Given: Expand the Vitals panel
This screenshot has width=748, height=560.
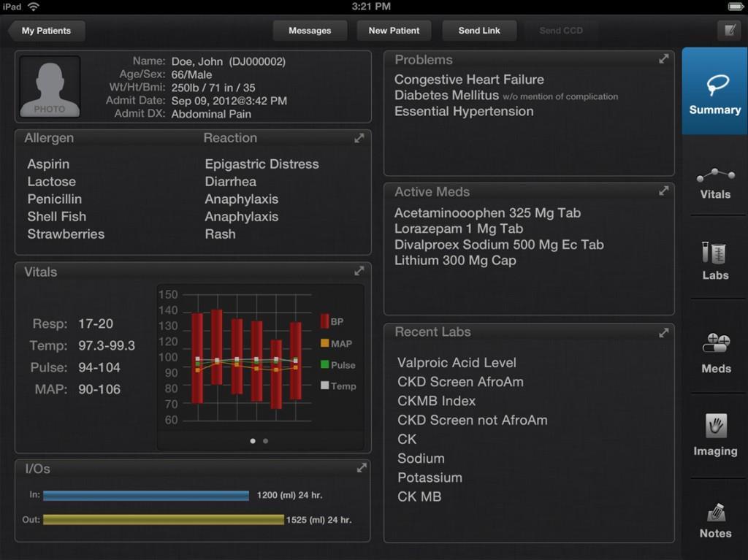Looking at the screenshot, I should tap(359, 271).
